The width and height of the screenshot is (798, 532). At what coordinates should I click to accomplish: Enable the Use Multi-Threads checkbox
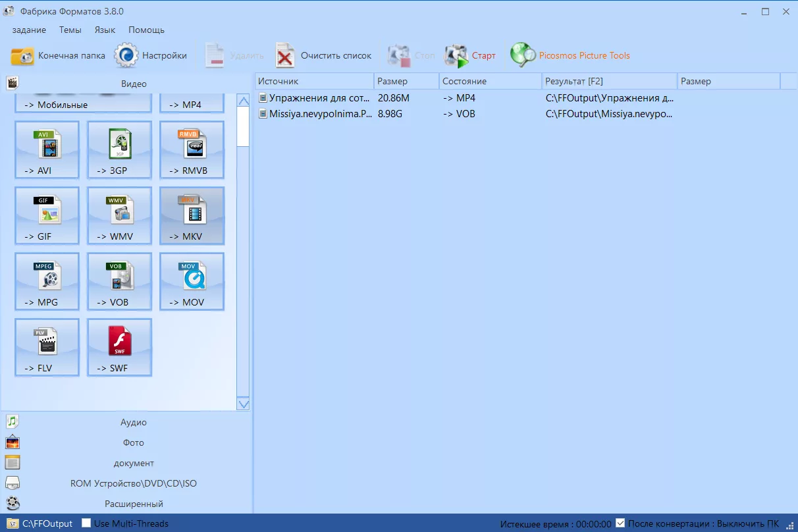86,523
